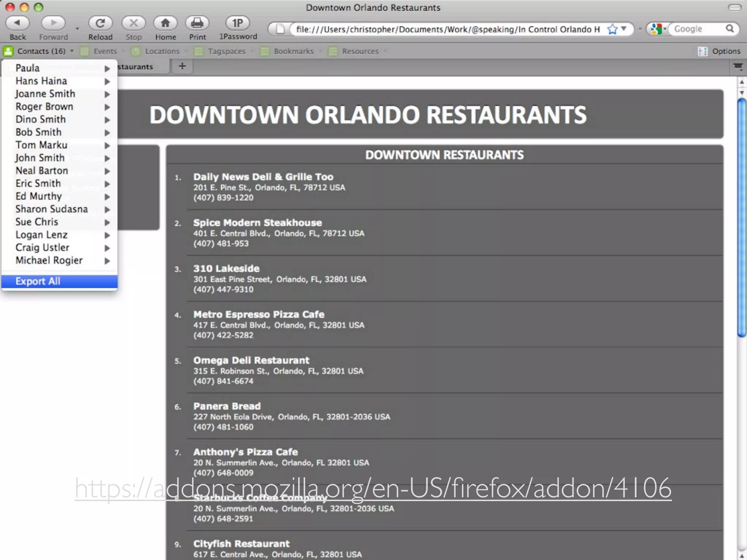Follow the addons.mozilla.org addon link
The height and width of the screenshot is (560, 747).
[x=373, y=489]
